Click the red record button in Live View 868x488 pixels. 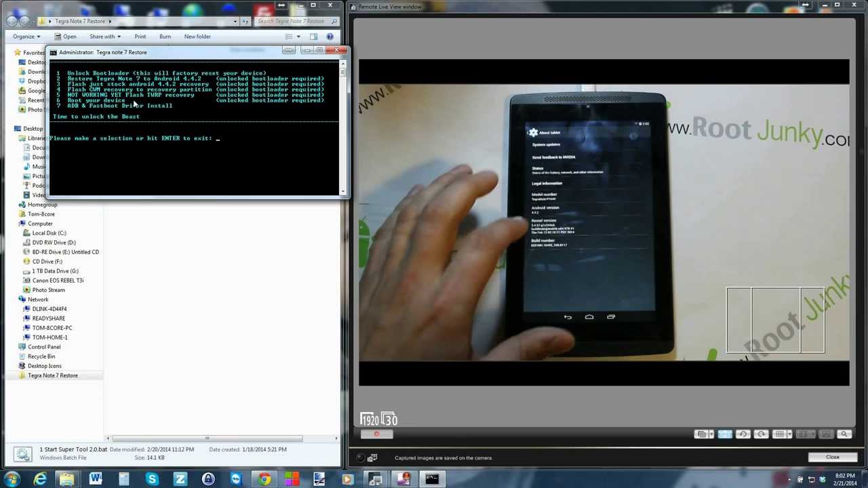click(x=376, y=434)
